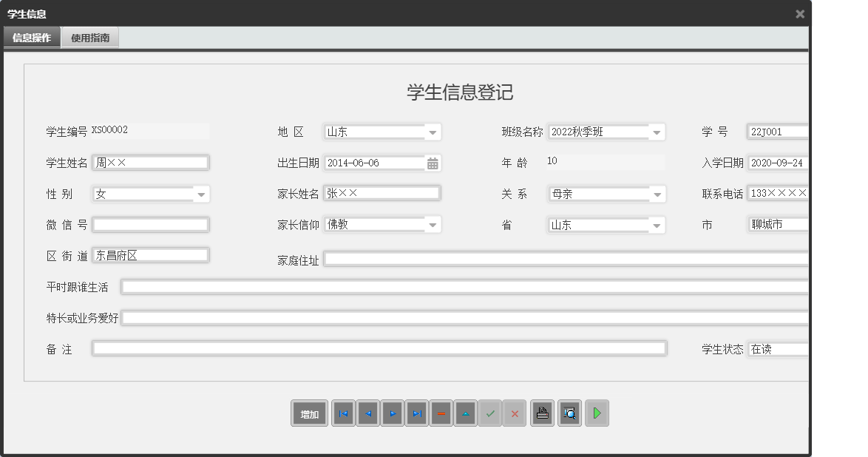Viewport: 868px width, 457px height.
Task: Switch to the 使用指南 tab
Action: pyautogui.click(x=89, y=37)
